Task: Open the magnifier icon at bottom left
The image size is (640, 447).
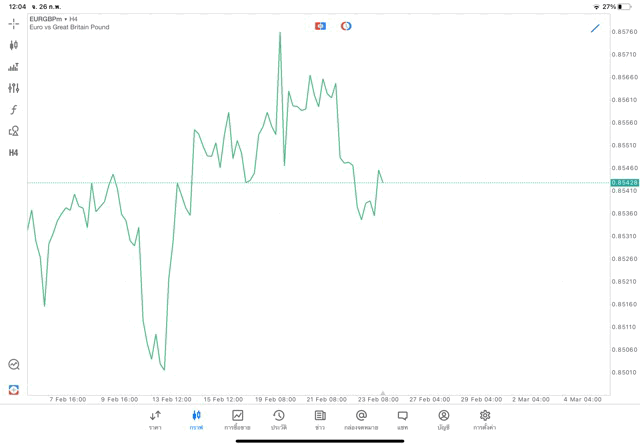Action: (14, 365)
